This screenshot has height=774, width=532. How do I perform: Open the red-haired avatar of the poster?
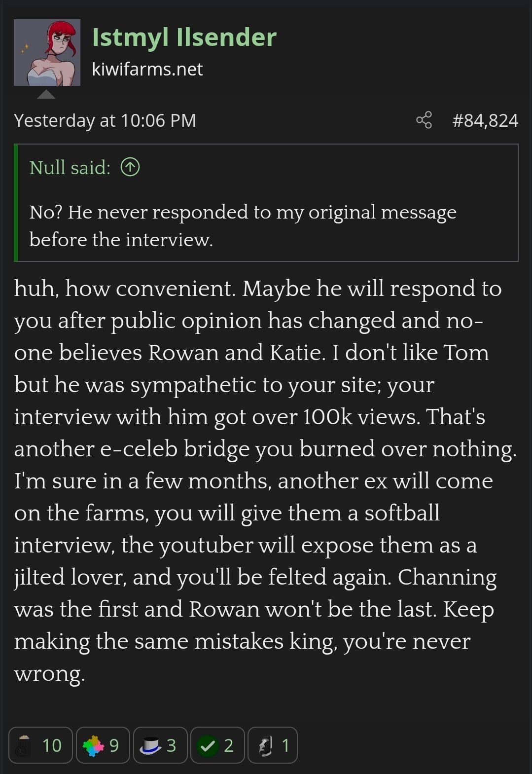pyautogui.click(x=47, y=53)
